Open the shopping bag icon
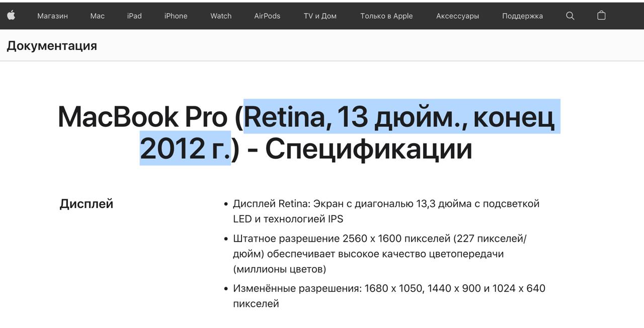This screenshot has width=644, height=328. tap(601, 15)
